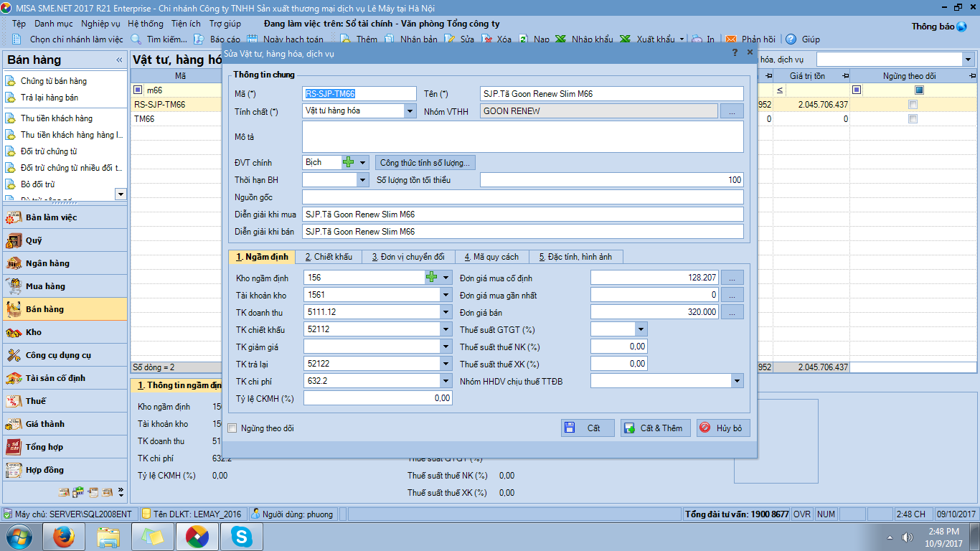Click the Hủy bỏ cancel button
The width and height of the screenshot is (980, 551).
(x=723, y=428)
